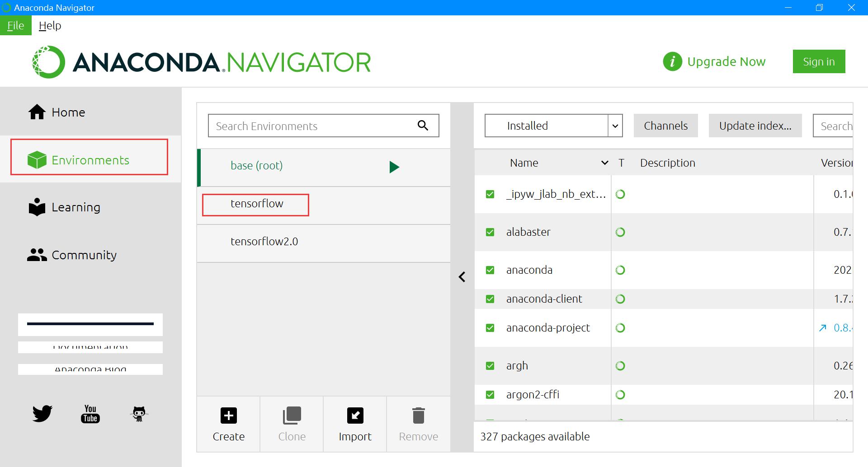Click the 327 packages available status text
Image resolution: width=868 pixels, height=467 pixels.
tap(535, 437)
